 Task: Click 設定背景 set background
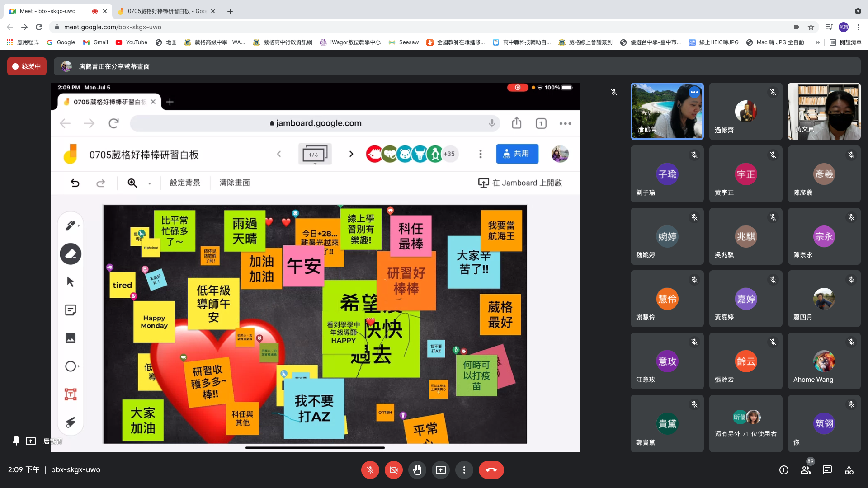click(185, 183)
